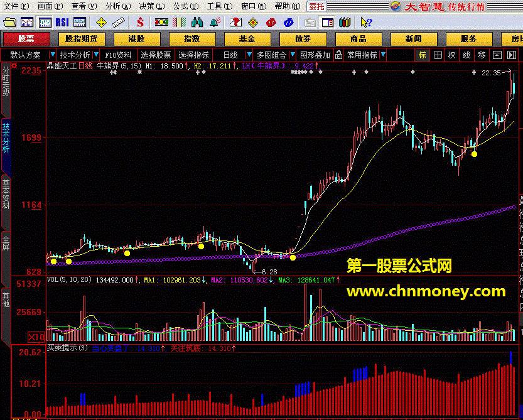The height and width of the screenshot is (420, 523).
Task: Open the 分析(A) menu
Action: 118,6
